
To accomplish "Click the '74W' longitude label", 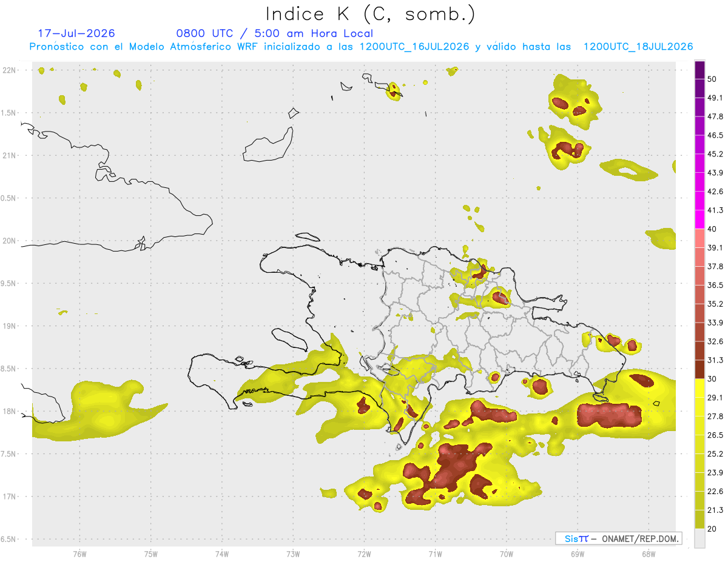I will click(222, 554).
